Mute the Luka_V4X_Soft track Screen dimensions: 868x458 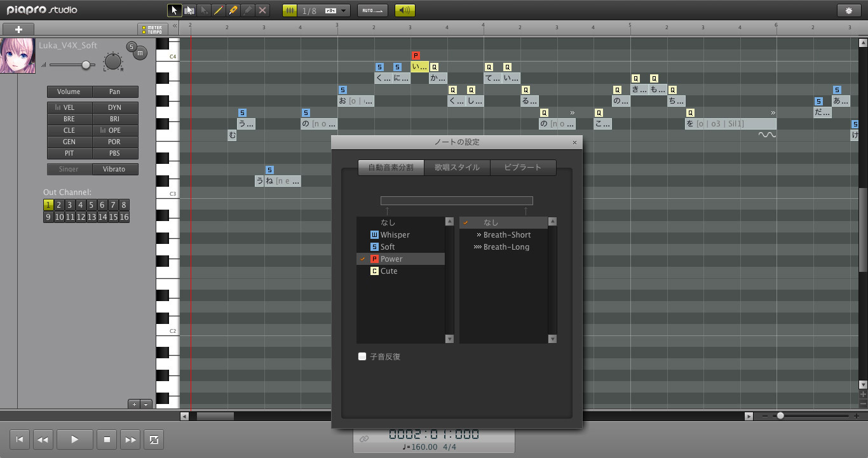(140, 53)
